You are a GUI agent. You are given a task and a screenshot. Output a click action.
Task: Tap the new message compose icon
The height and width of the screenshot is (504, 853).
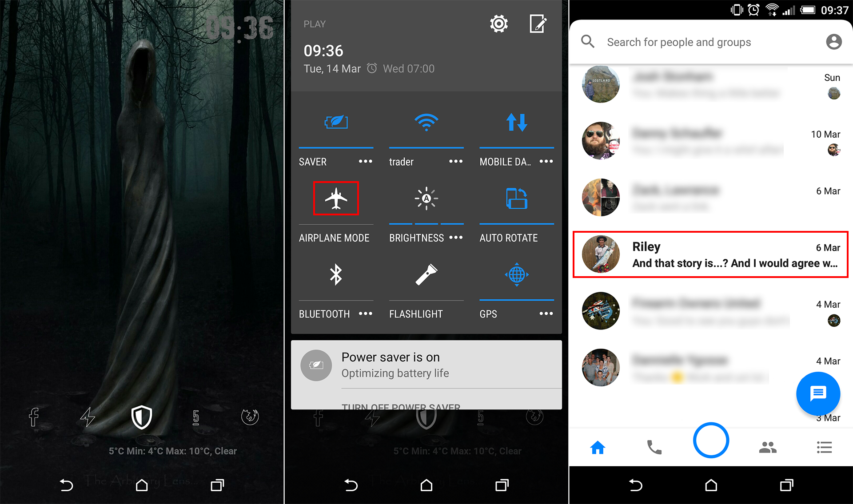tap(818, 394)
